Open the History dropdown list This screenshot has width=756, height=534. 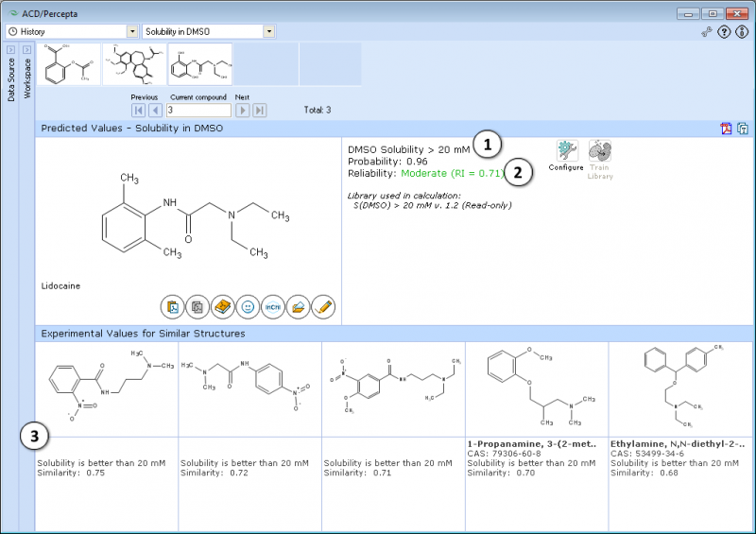[x=131, y=32]
